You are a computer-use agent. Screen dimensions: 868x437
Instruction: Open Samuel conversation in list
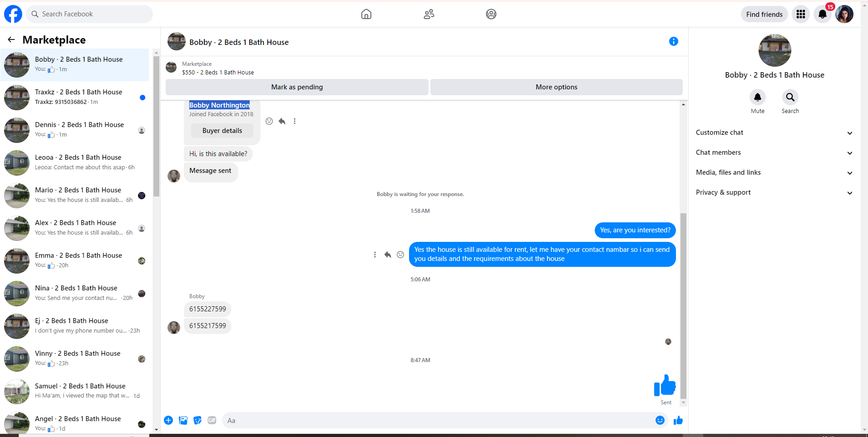[x=75, y=392]
